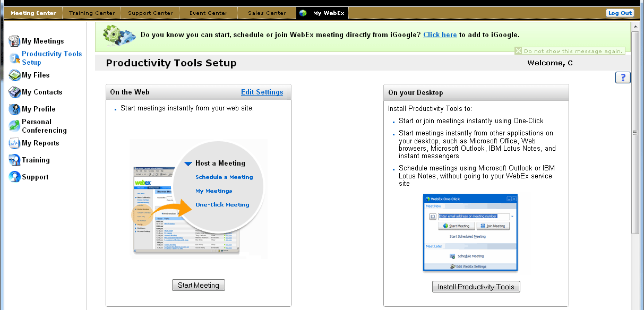The image size is (644, 310).
Task: Open Training sidebar link
Action: [x=36, y=160]
